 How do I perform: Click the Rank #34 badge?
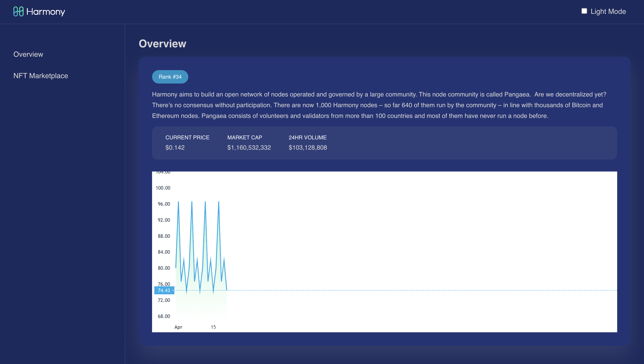[170, 77]
